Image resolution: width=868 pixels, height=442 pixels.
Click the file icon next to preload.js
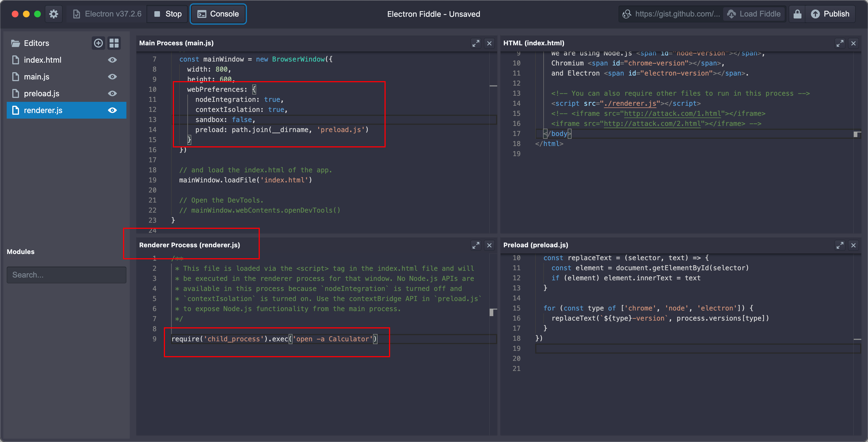click(15, 93)
